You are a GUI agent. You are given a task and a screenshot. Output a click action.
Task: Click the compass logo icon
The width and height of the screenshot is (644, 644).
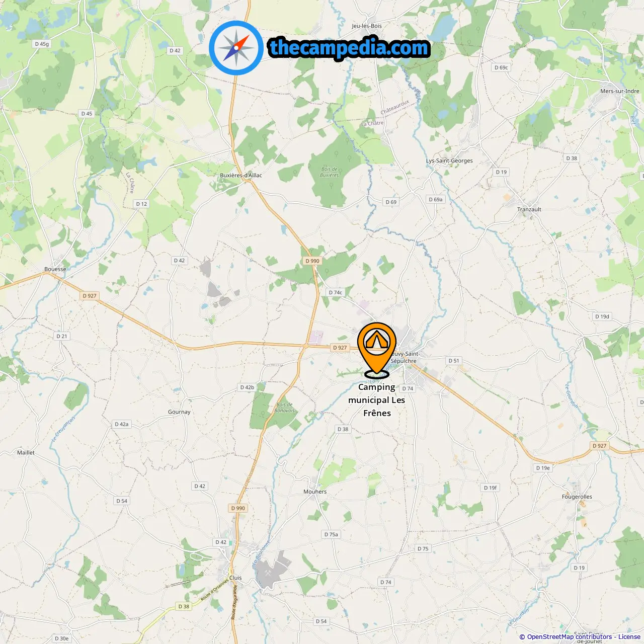236,48
